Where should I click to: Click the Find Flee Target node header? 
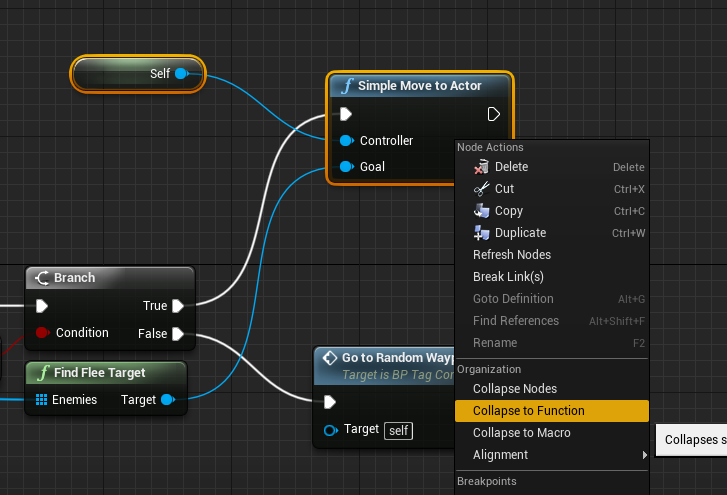pyautogui.click(x=99, y=373)
